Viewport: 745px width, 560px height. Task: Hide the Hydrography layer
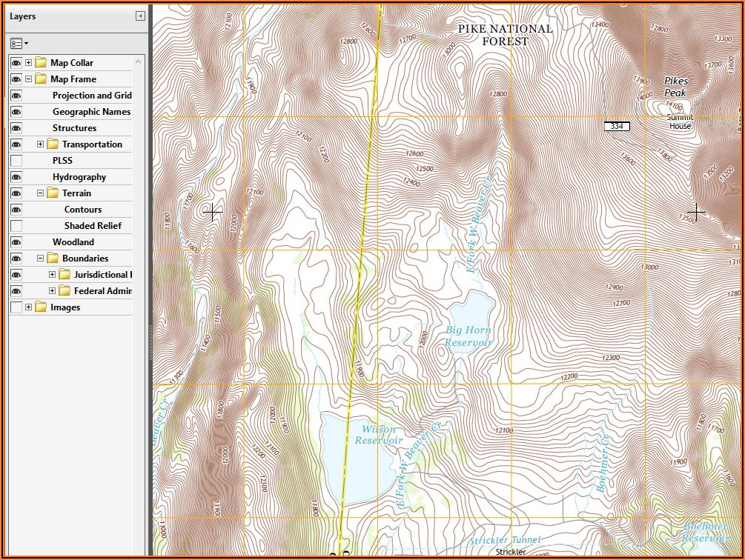coord(16,177)
